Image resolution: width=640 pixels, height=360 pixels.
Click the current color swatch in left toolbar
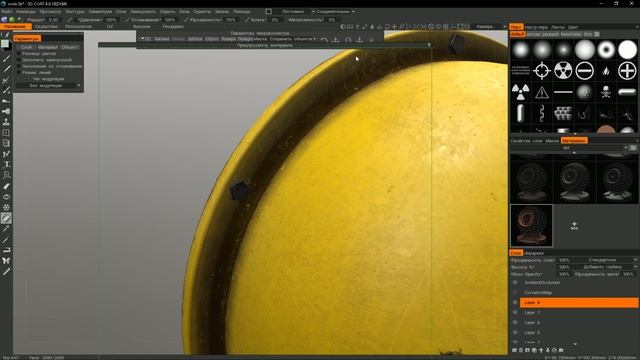point(5,44)
